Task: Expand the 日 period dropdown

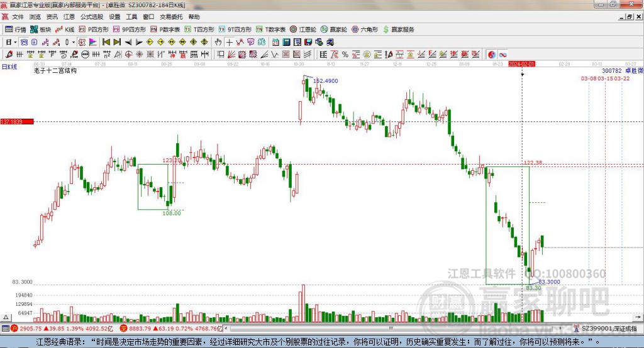Action: (15, 42)
